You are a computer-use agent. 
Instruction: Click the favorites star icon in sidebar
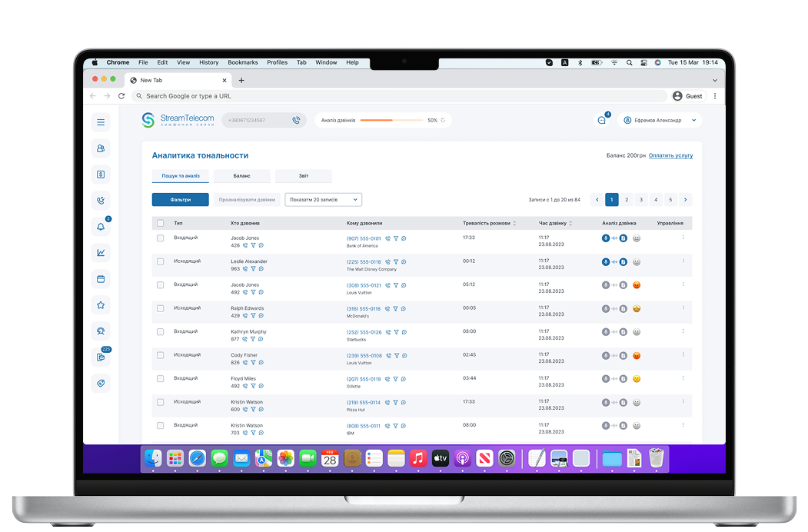coord(101,305)
